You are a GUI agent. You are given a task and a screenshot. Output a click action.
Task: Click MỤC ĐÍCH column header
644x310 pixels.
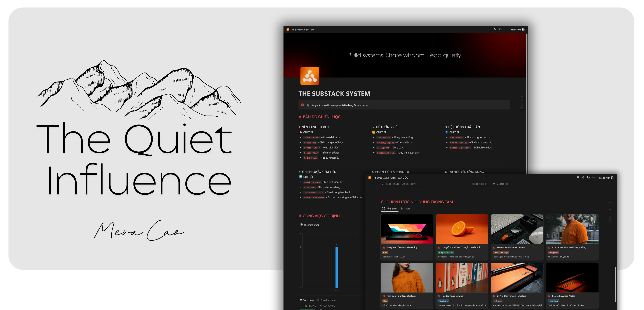click(500, 184)
